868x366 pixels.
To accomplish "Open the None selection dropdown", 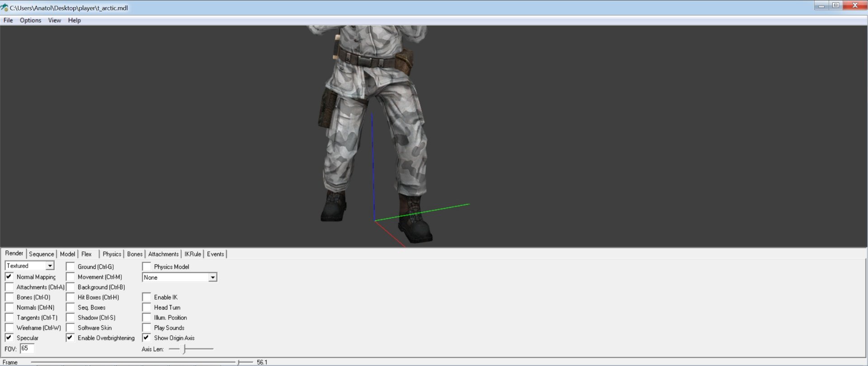I will pyautogui.click(x=212, y=277).
